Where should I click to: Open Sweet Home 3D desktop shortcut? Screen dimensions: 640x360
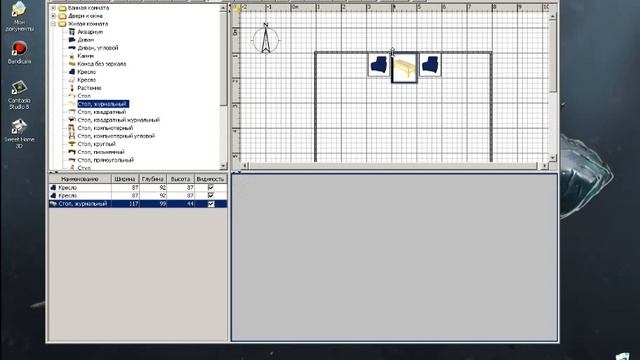pos(19,133)
